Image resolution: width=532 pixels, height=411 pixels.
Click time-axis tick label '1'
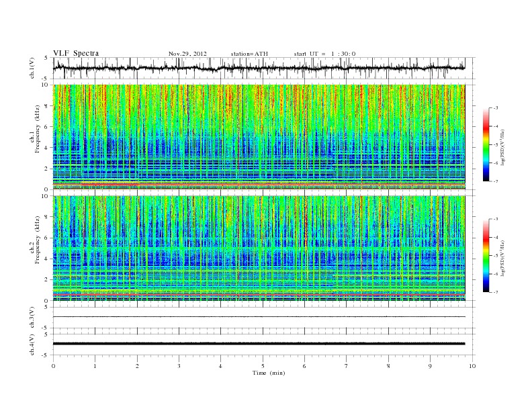coord(95,366)
